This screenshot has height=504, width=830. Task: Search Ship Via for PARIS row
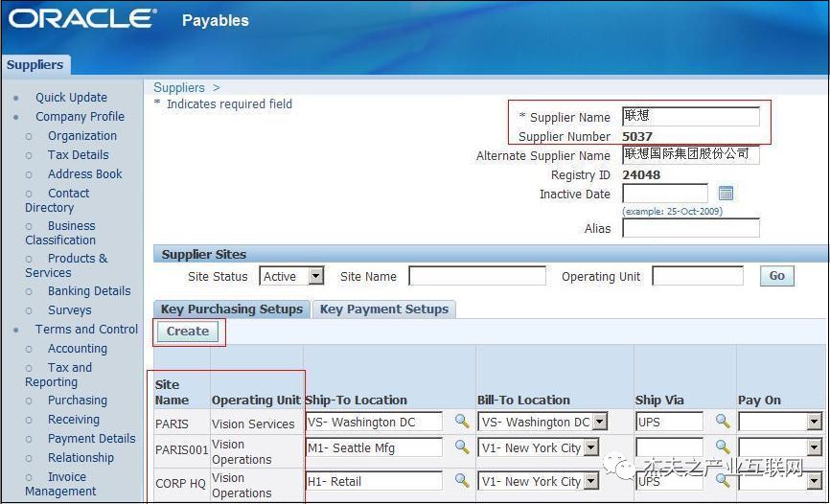723,422
